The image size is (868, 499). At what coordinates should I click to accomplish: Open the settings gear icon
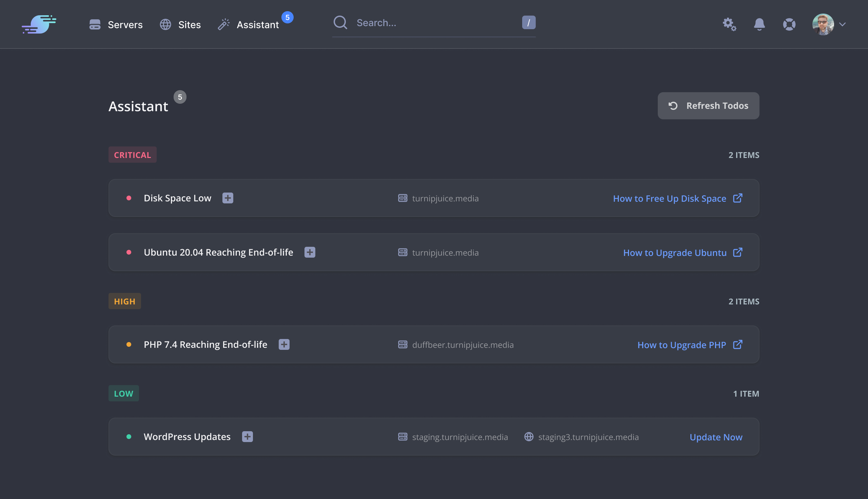[729, 24]
